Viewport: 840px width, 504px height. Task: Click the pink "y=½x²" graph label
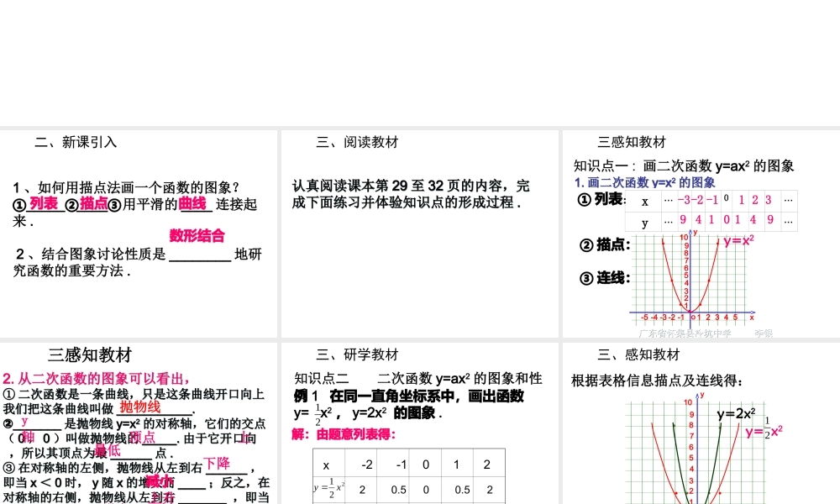(x=764, y=432)
